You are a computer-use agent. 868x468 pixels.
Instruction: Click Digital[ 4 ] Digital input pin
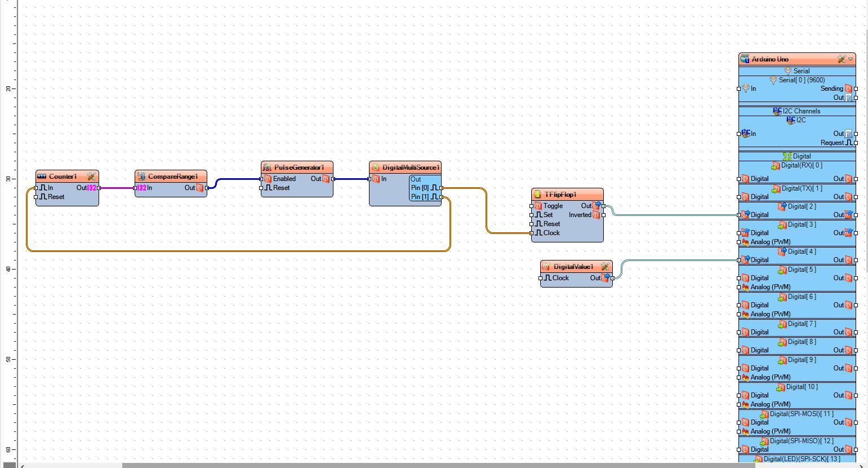pyautogui.click(x=739, y=260)
